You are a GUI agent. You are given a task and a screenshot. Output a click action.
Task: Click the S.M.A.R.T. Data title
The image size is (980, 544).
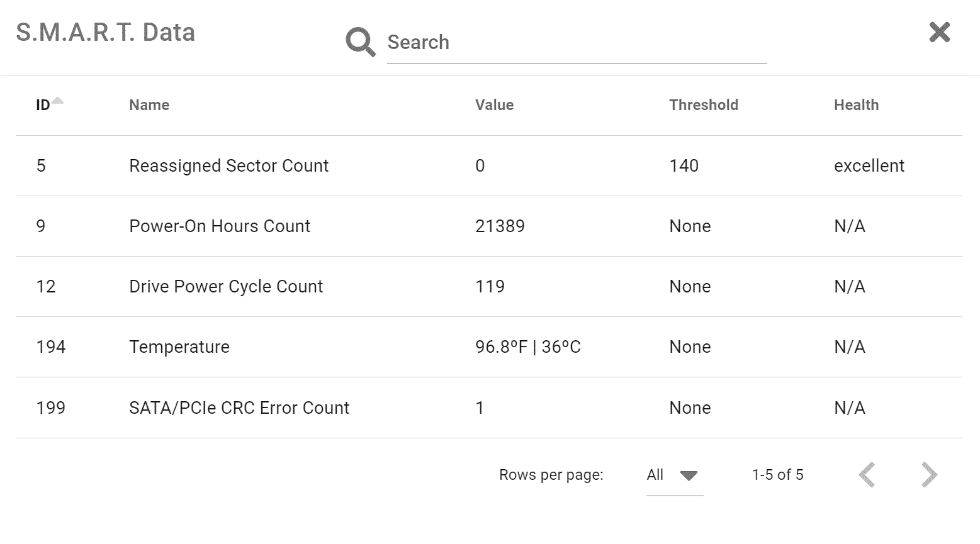(x=105, y=33)
